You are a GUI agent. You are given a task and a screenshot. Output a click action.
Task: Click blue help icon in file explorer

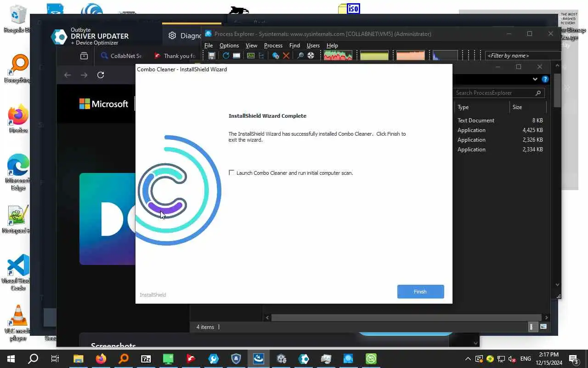point(545,79)
